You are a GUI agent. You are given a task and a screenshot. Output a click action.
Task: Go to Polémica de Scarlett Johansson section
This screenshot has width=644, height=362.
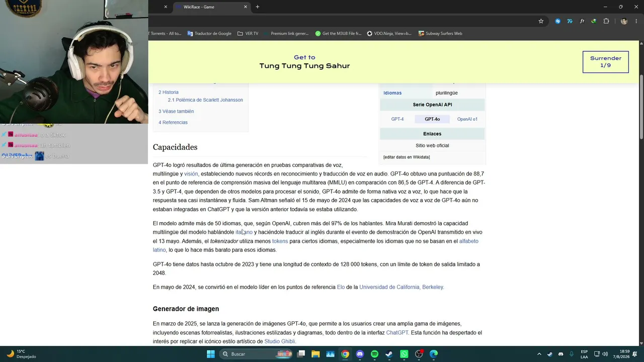click(205, 100)
